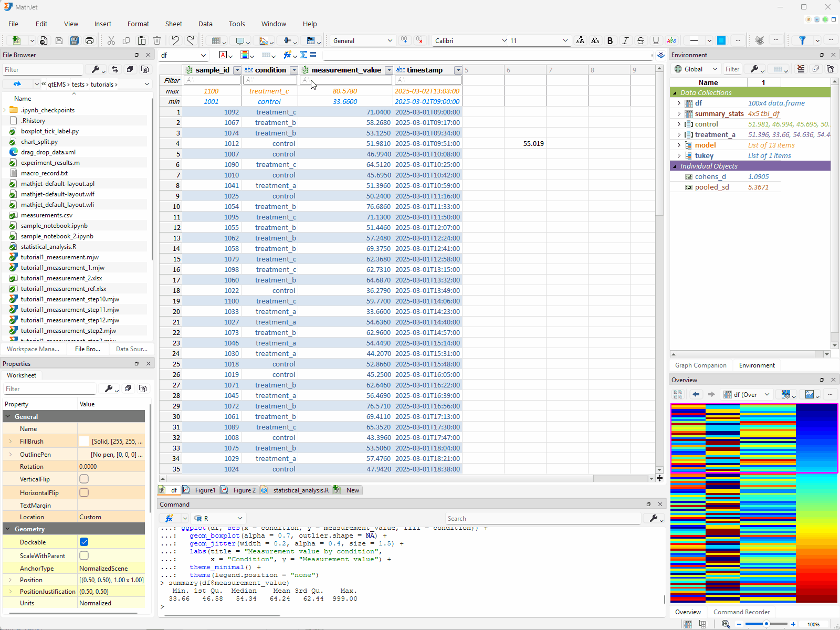Click the increase font size icon
The width and height of the screenshot is (840, 630).
[x=580, y=40]
